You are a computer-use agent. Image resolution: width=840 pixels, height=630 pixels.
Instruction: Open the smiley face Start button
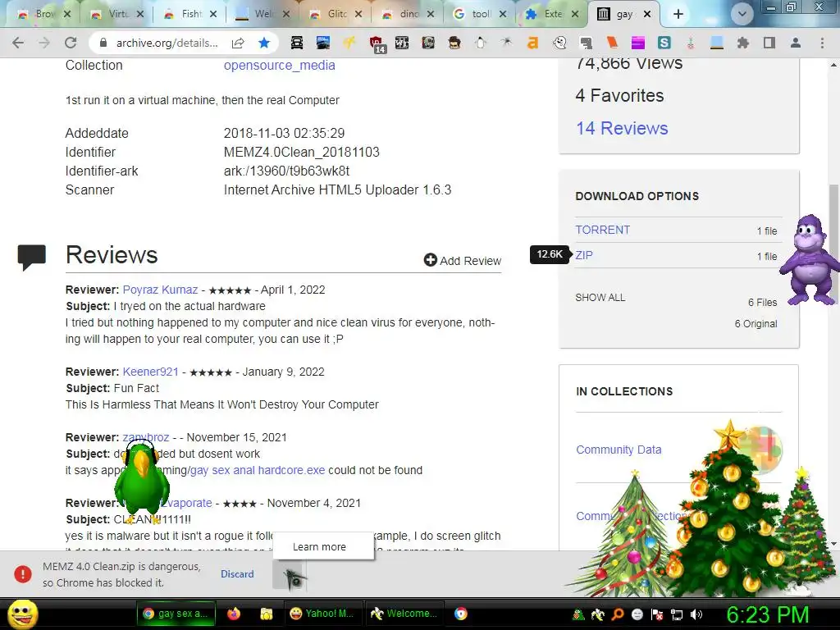pos(22,614)
